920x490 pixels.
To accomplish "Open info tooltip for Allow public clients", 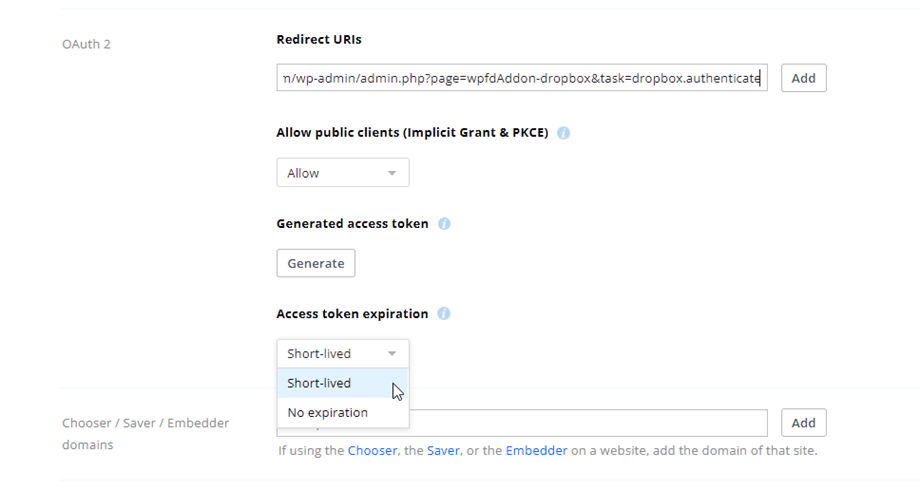I will [x=564, y=133].
